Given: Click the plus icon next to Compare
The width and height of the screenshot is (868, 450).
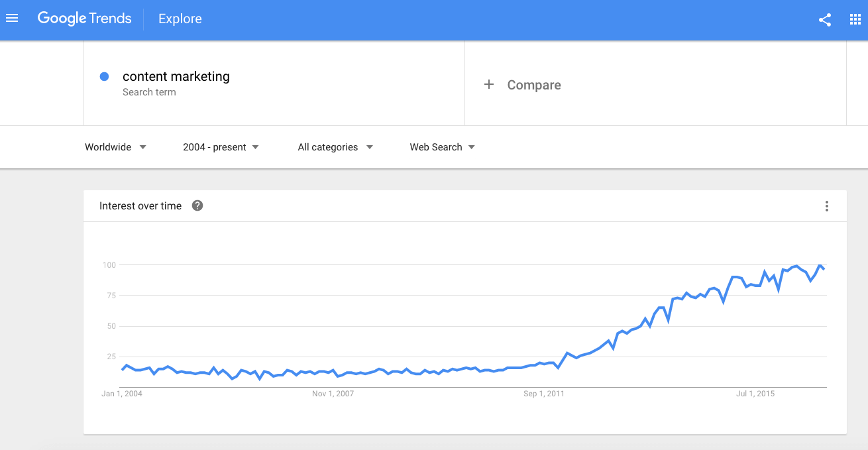Looking at the screenshot, I should [x=489, y=85].
